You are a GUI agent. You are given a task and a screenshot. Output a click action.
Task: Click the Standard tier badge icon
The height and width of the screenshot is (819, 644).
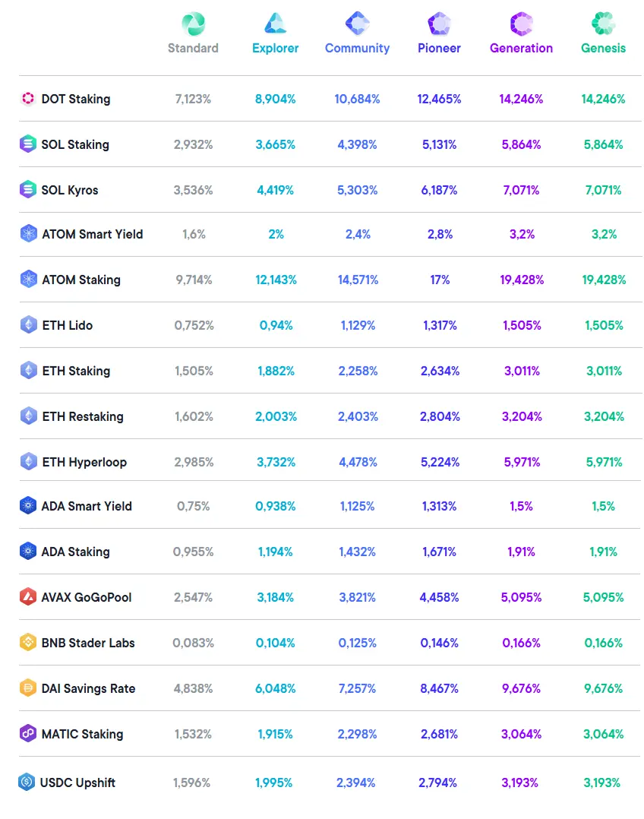coord(193,24)
